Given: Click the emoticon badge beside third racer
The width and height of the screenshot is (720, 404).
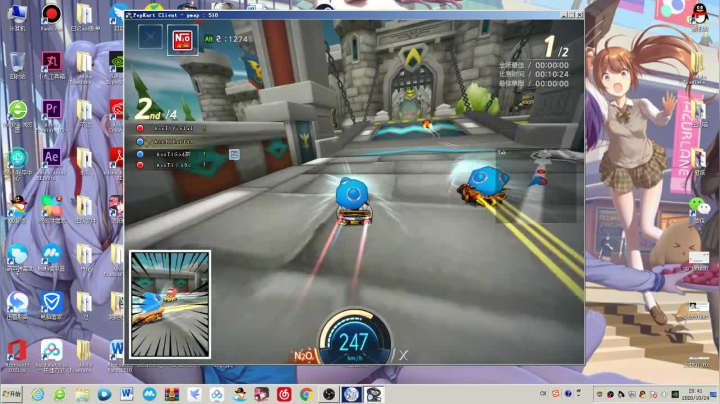Looking at the screenshot, I should point(234,154).
